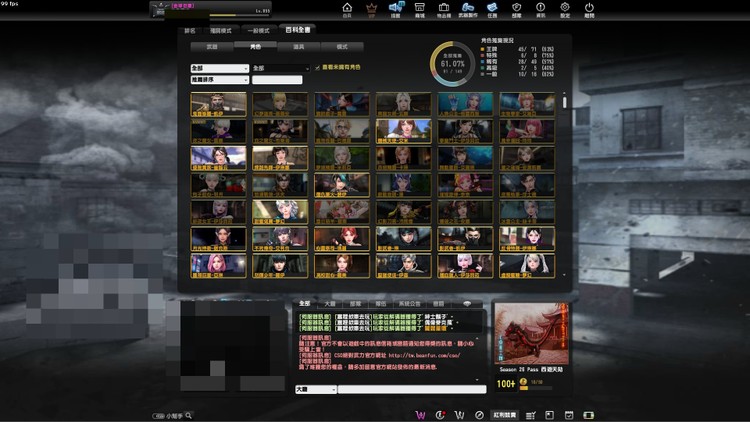
Task: Click the list-filter icon beside 紅利競賞
Action: pos(530,415)
